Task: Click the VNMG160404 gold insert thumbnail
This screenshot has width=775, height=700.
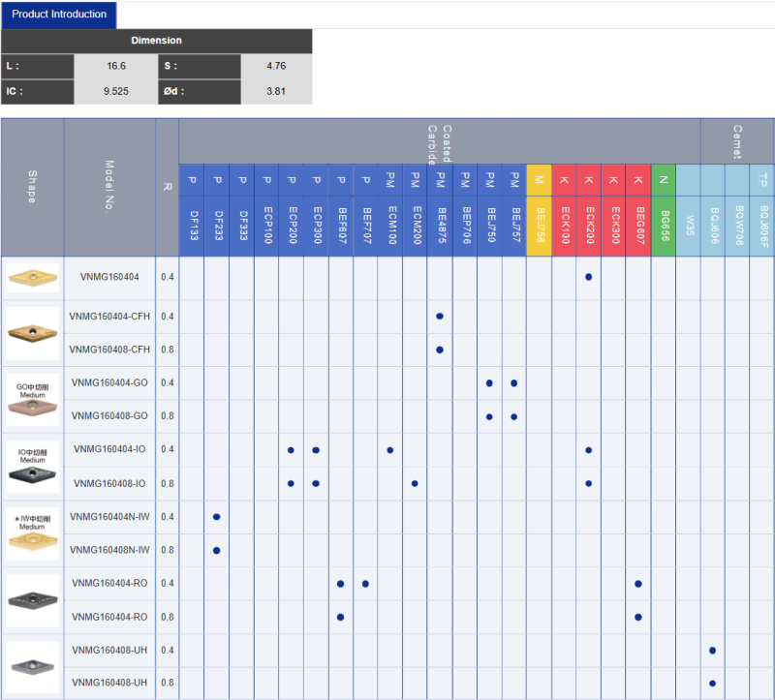Action: (33, 278)
